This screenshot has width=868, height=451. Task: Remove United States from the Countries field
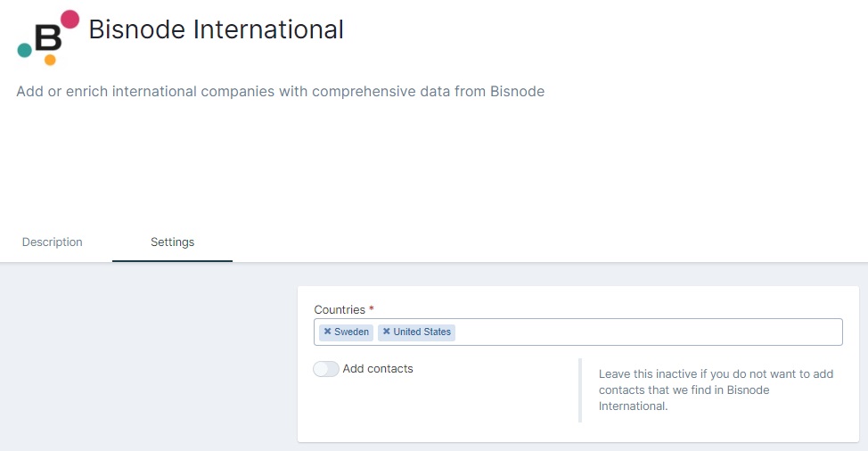387,332
